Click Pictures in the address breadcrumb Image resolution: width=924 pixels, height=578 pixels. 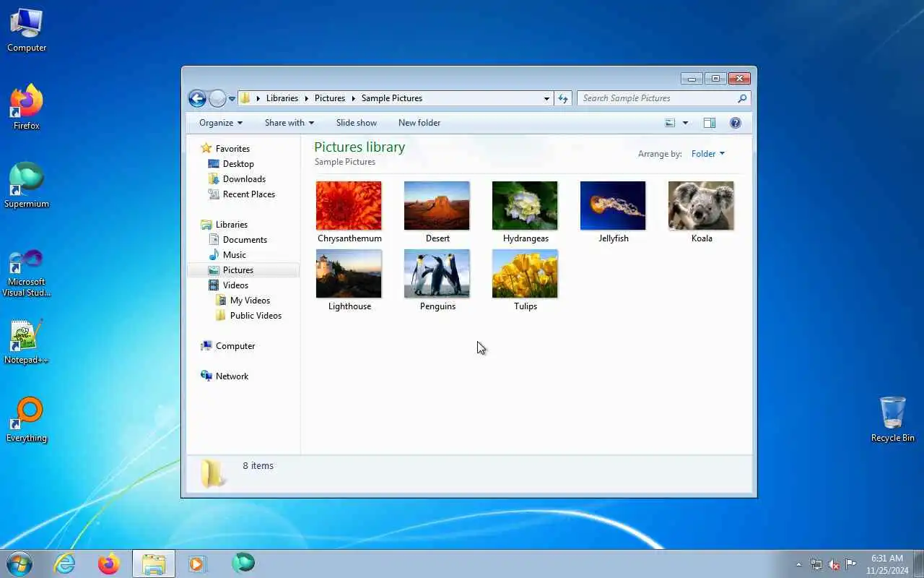(x=330, y=98)
